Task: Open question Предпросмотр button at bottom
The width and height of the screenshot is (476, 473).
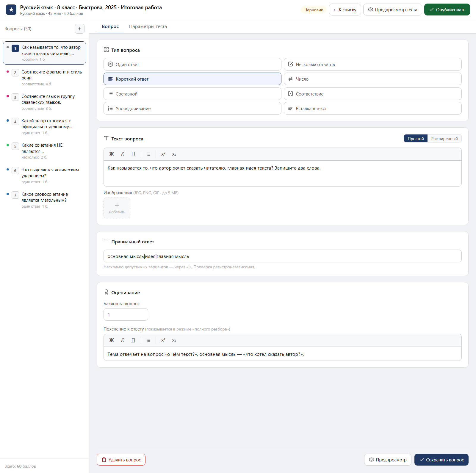Action: [x=388, y=460]
